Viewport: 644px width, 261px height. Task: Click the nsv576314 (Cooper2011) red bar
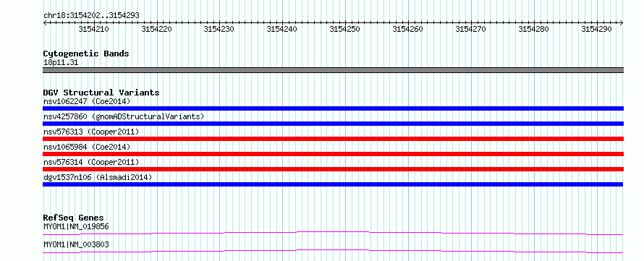(333, 169)
